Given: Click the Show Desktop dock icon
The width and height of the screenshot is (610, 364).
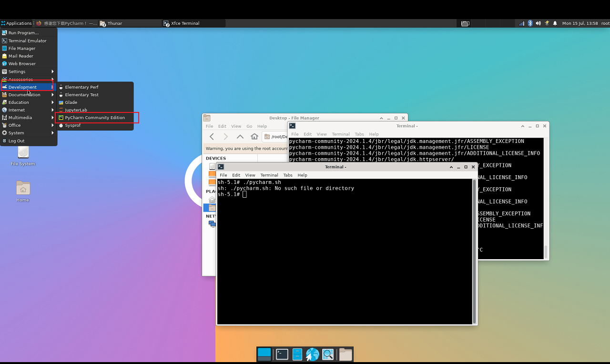Looking at the screenshot, I should pos(264,354).
